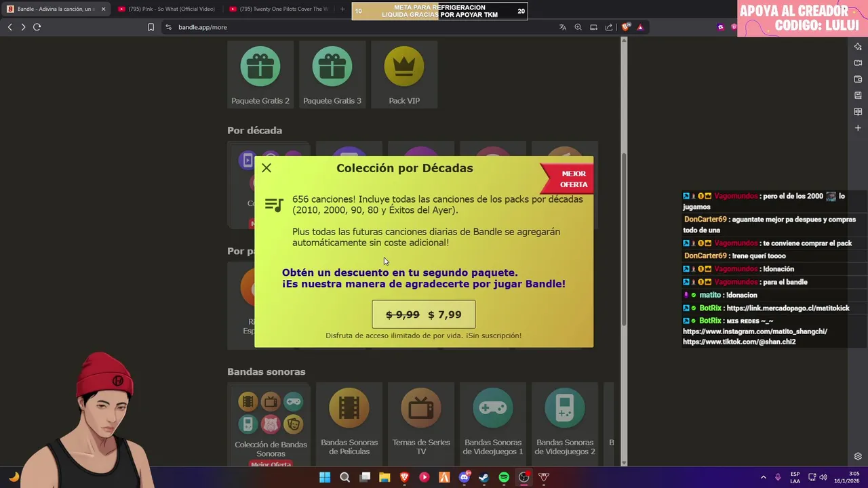Viewport: 868px width, 488px height.
Task: Show hidden system tray icons
Action: click(763, 477)
